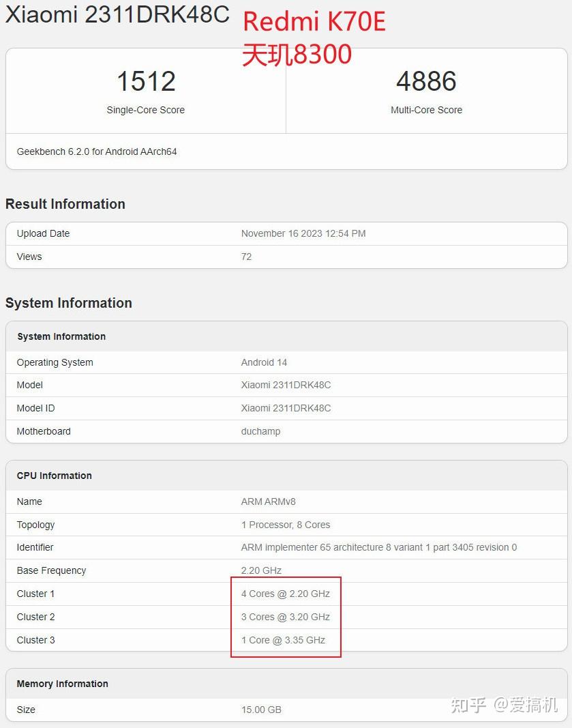Click the Multi-Core Score label

coord(426,110)
